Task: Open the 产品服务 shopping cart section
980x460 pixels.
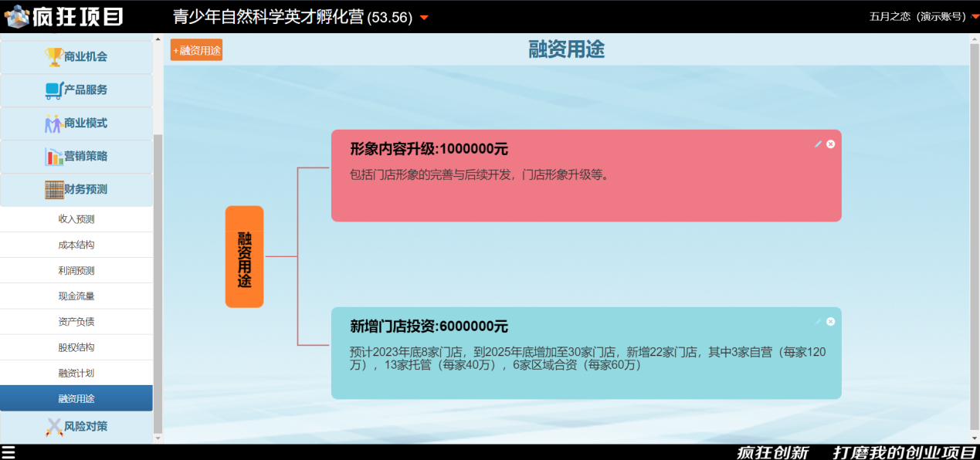Action: tap(76, 90)
